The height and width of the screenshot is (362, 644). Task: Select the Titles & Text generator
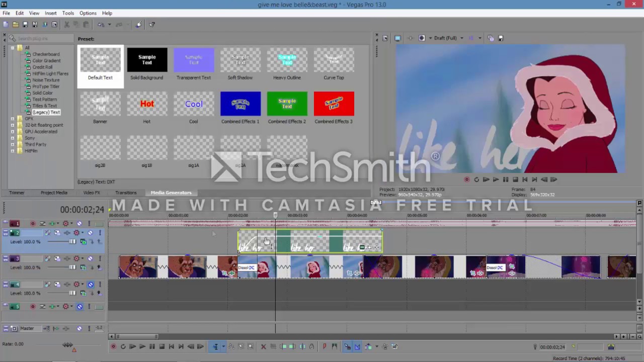(45, 106)
